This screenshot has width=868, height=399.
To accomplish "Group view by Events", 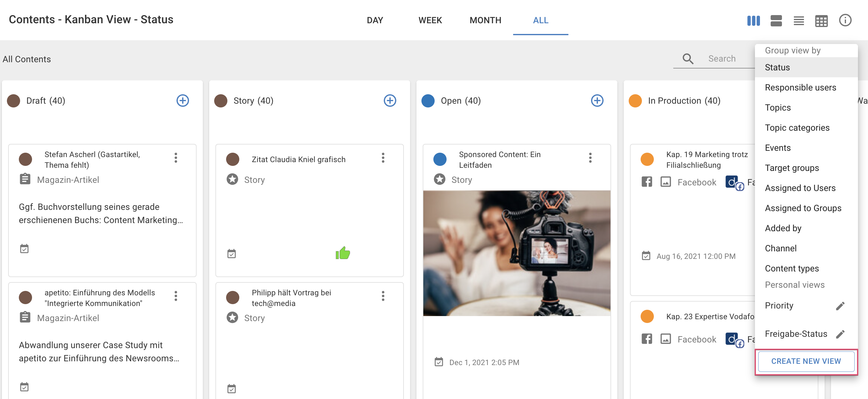I will (806, 148).
